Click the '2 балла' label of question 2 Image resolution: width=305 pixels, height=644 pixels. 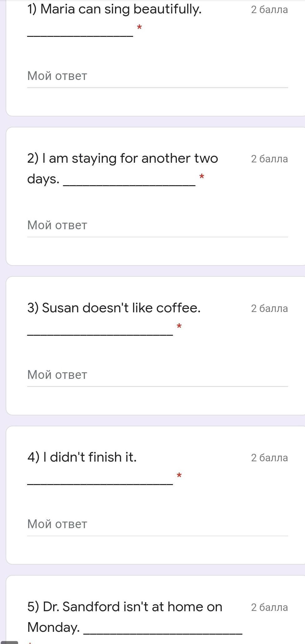pyautogui.click(x=269, y=159)
